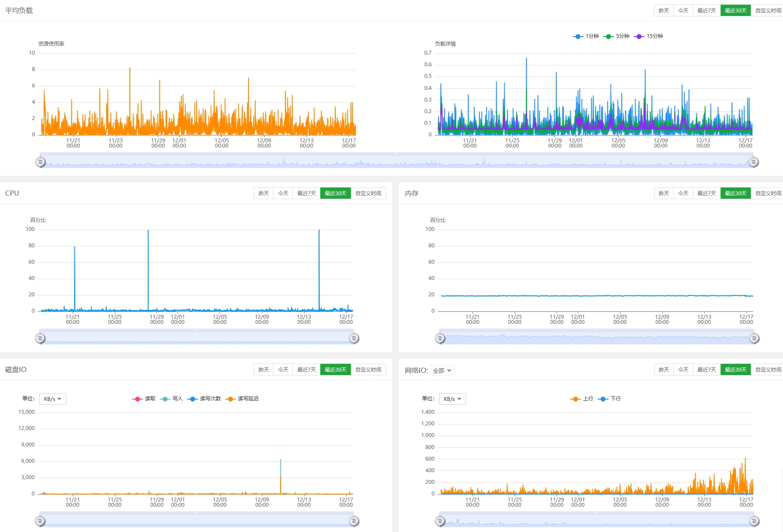Select 昨天 in the 磁盘IO panel
The image size is (783, 532).
click(x=264, y=369)
